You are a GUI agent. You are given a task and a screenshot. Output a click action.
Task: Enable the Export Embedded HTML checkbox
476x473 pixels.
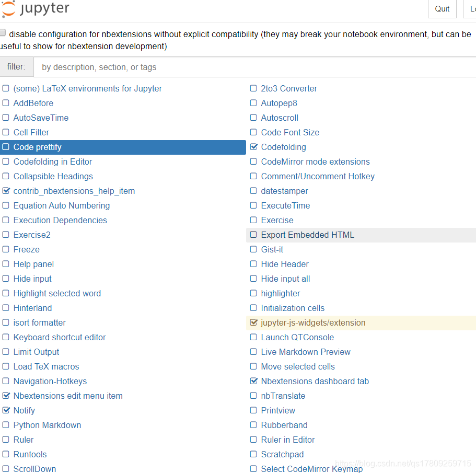(x=253, y=235)
